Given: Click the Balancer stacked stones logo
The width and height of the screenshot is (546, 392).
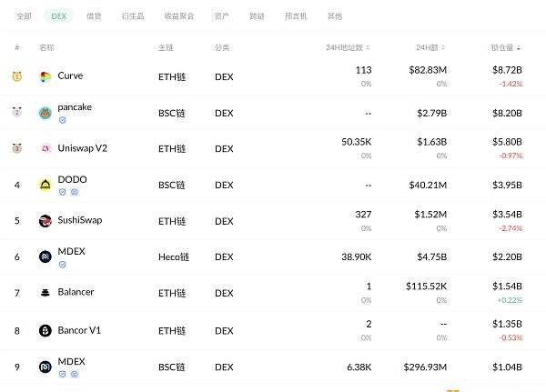Looking at the screenshot, I should point(45,293).
